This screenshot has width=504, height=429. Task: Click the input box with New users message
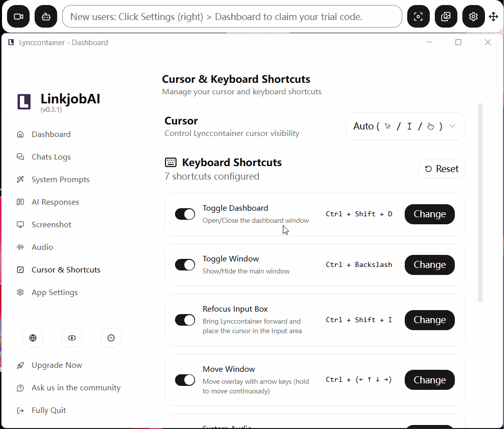pyautogui.click(x=232, y=17)
